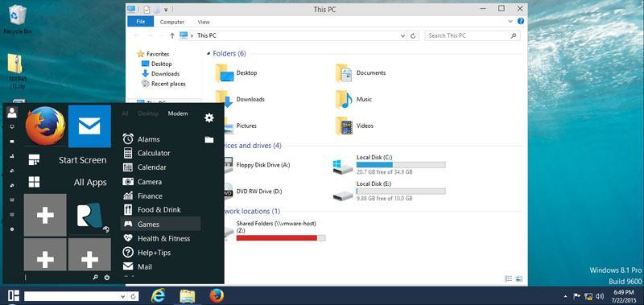Expand the ribbon with chevron arrow
The width and height of the screenshot is (644, 305).
tap(510, 22)
